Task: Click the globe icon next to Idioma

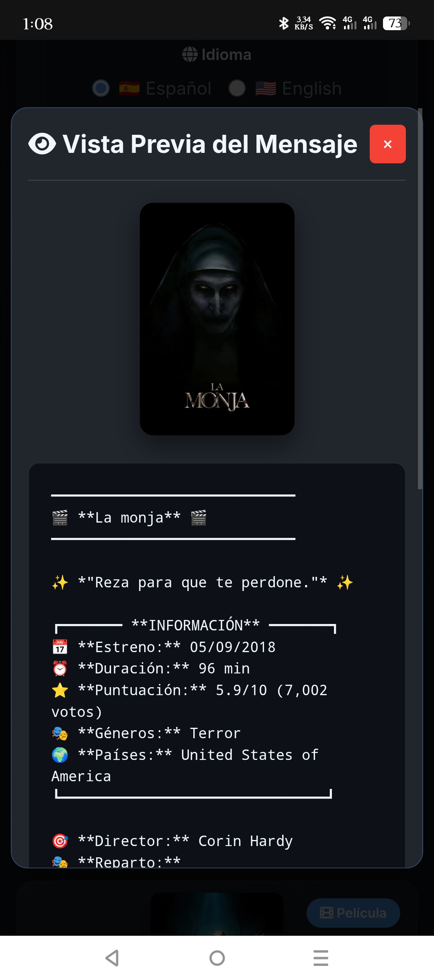Action: tap(190, 54)
